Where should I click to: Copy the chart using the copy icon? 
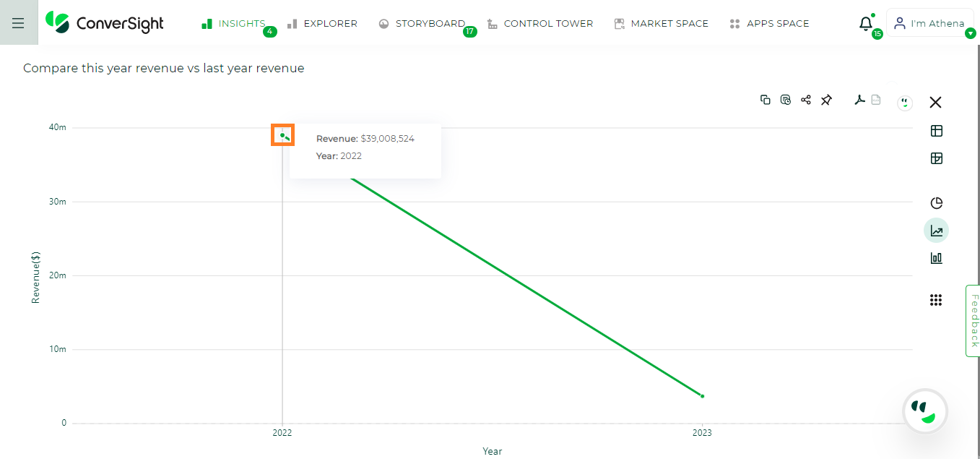[766, 100]
